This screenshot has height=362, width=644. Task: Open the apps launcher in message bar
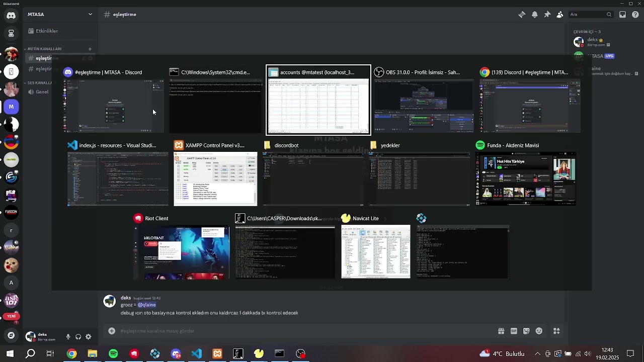556,331
